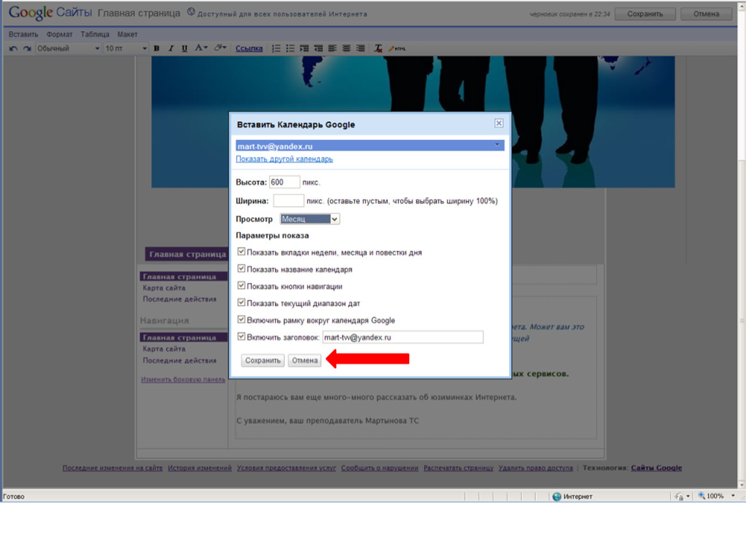
Task: Center align the text
Action: click(346, 49)
